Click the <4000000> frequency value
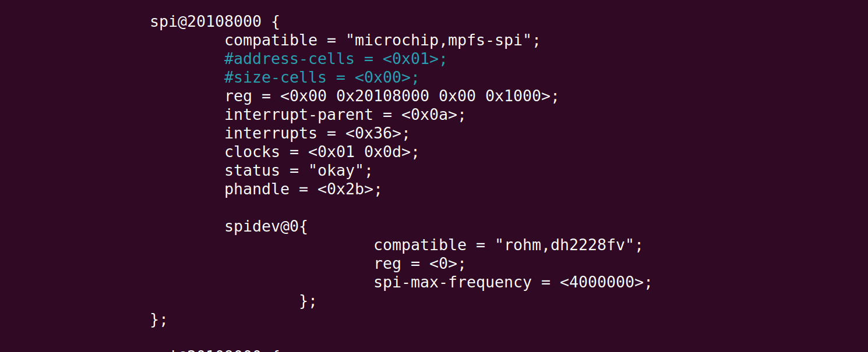The height and width of the screenshot is (352, 868). [x=601, y=282]
